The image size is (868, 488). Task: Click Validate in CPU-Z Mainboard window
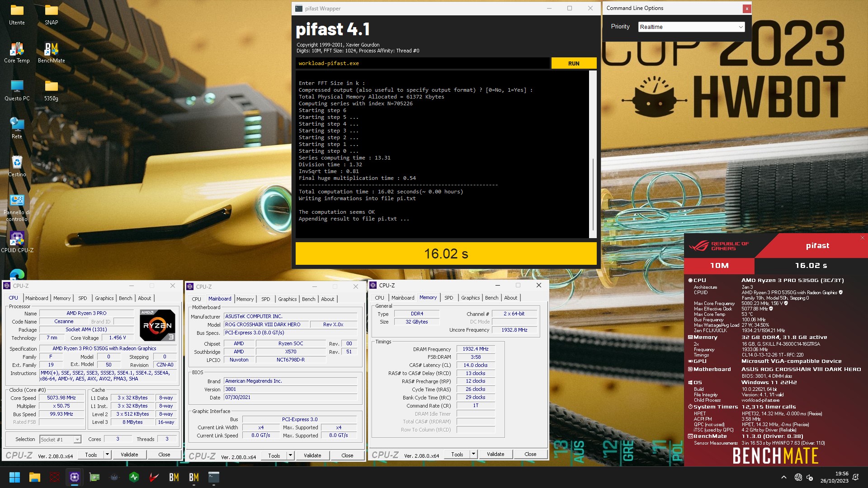tap(312, 455)
